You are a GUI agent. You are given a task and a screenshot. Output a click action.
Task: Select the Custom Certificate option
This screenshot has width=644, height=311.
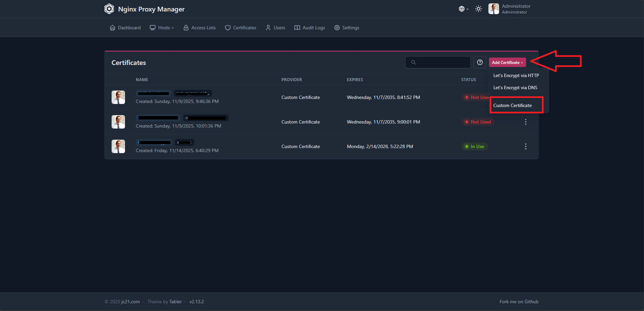coord(513,105)
